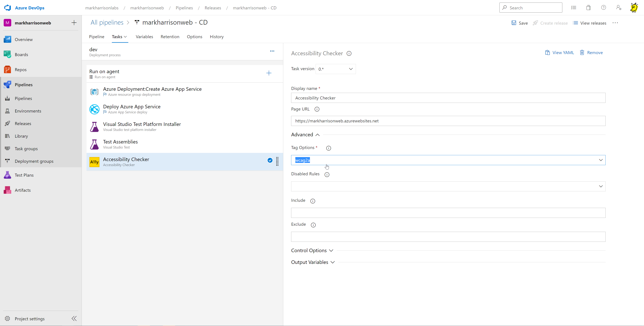Open the Task version dropdown
The height and width of the screenshot is (326, 644).
[335, 69]
